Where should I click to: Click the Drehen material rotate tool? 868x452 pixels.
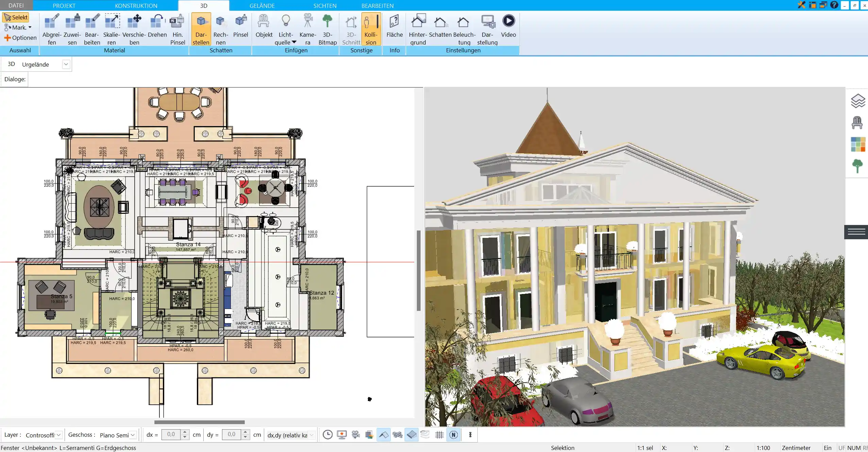click(x=157, y=26)
